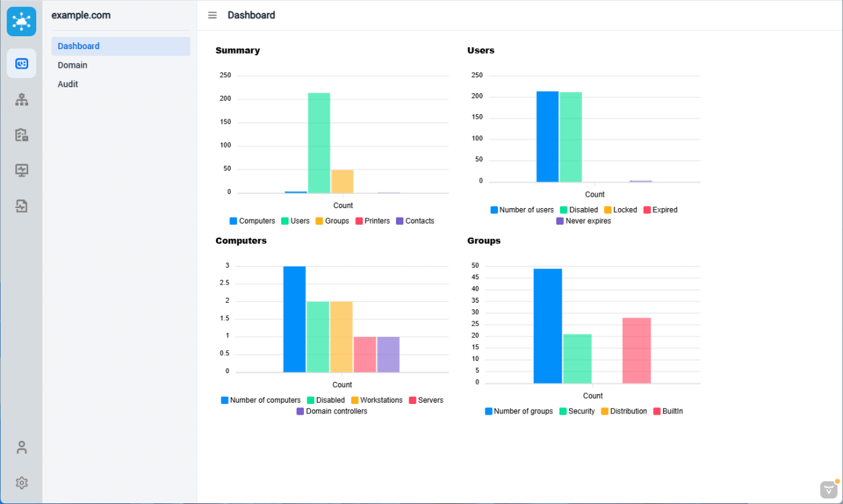Toggle Workstations series in Computers legend

377,400
